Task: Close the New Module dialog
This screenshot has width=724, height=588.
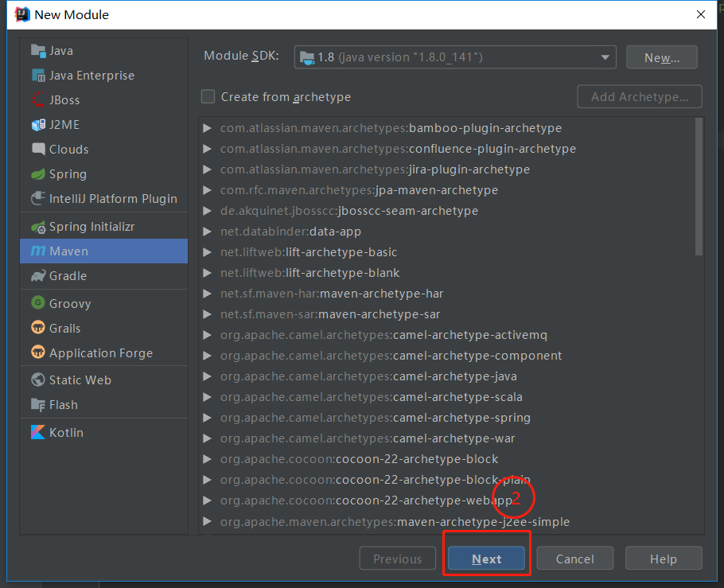Action: tap(700, 15)
